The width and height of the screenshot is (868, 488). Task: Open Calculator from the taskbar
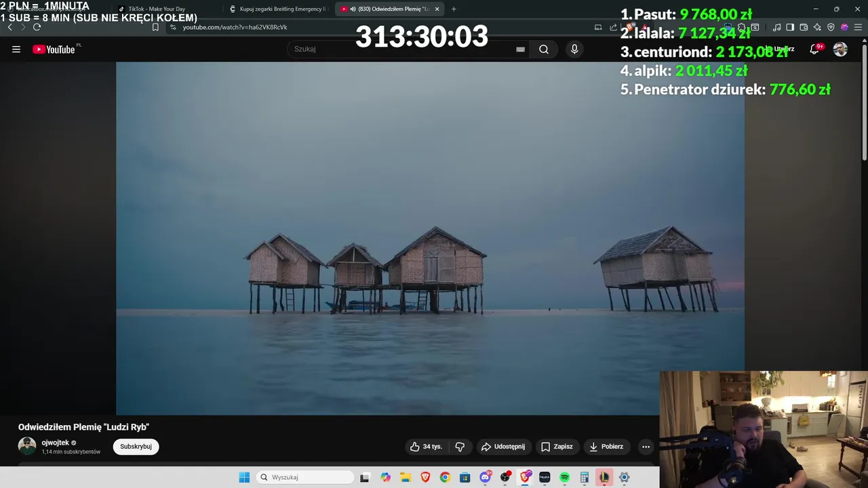point(584,477)
